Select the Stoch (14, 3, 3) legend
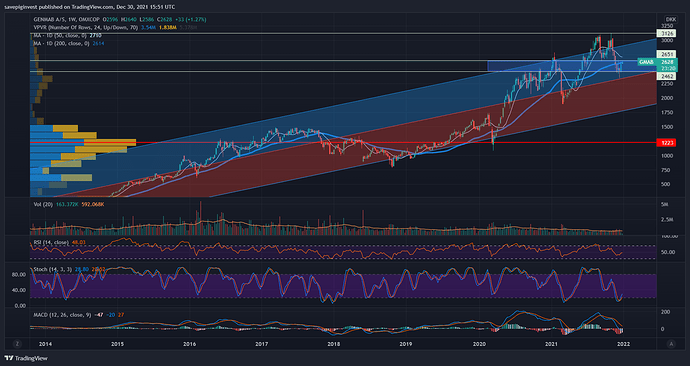The height and width of the screenshot is (366, 690). (53, 269)
